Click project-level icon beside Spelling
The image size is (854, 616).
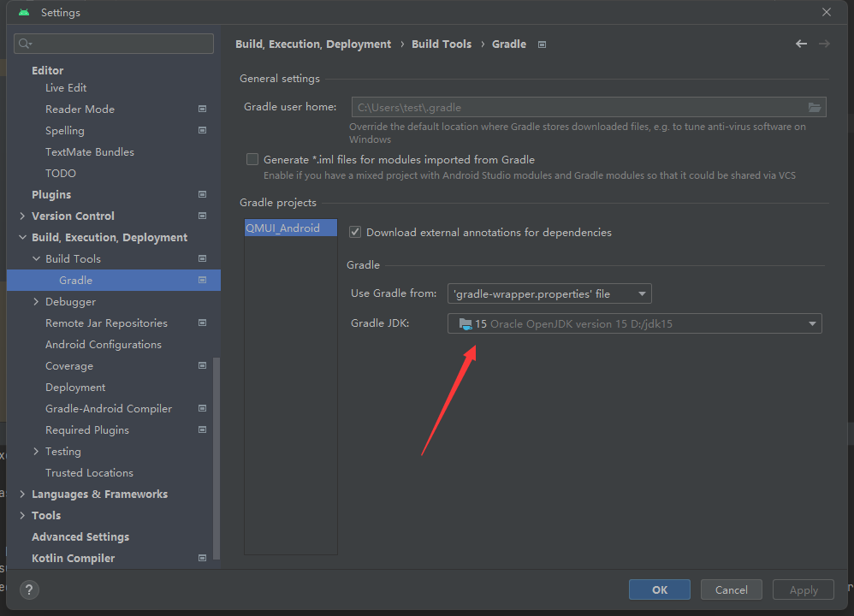pyautogui.click(x=202, y=130)
